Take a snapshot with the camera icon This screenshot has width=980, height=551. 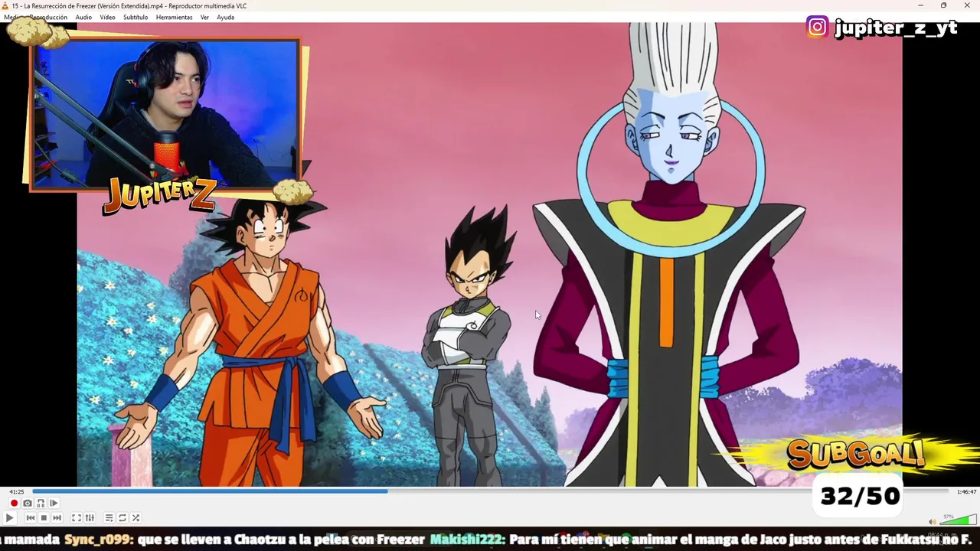tap(28, 503)
